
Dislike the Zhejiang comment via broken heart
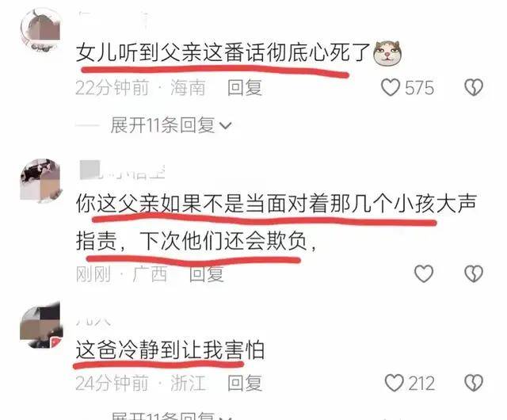click(474, 383)
